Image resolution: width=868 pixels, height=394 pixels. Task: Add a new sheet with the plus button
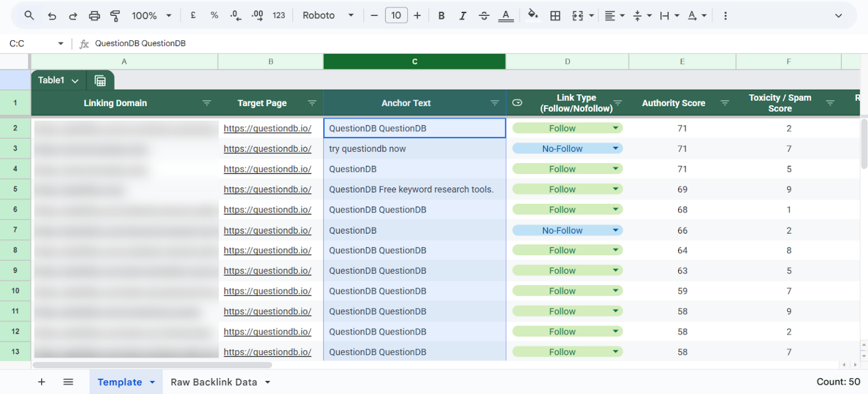point(41,382)
